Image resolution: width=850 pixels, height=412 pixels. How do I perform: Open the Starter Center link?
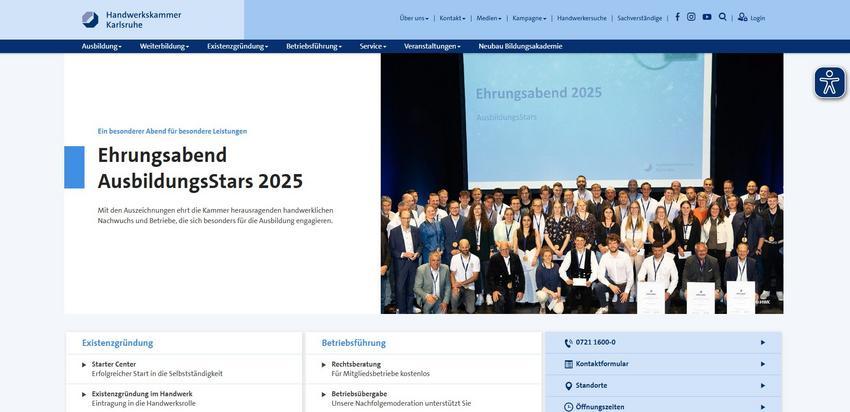pos(114,364)
